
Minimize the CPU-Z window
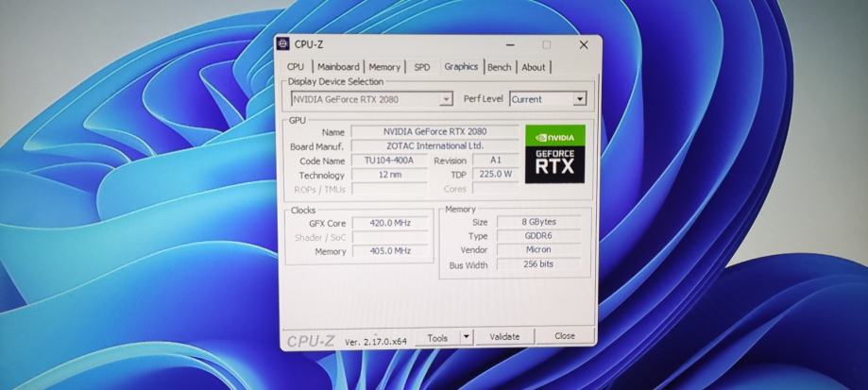510,44
